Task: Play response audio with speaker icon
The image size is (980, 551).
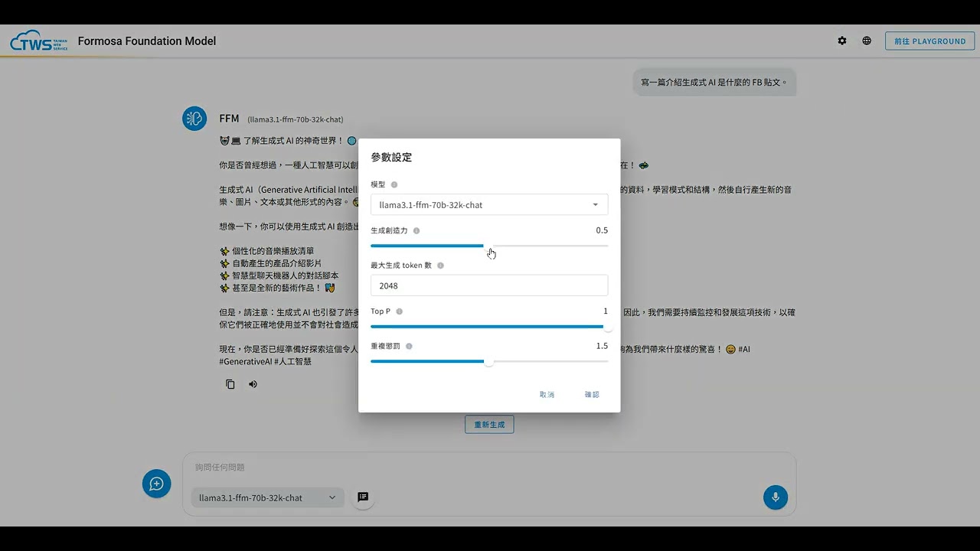Action: point(253,384)
